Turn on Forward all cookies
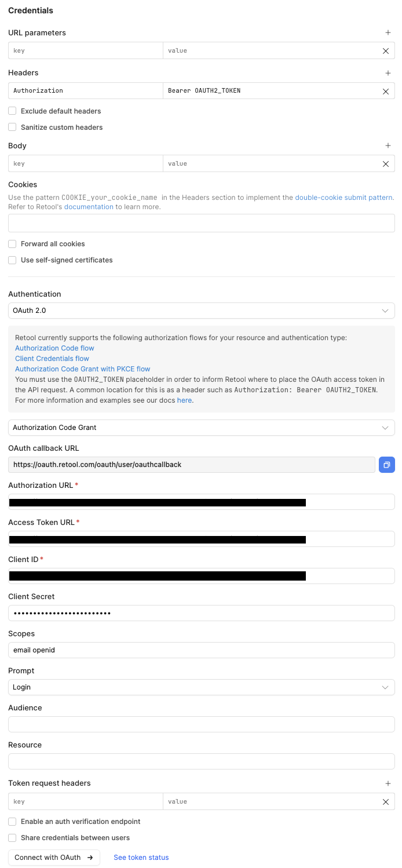The width and height of the screenshot is (402, 868). (x=12, y=244)
